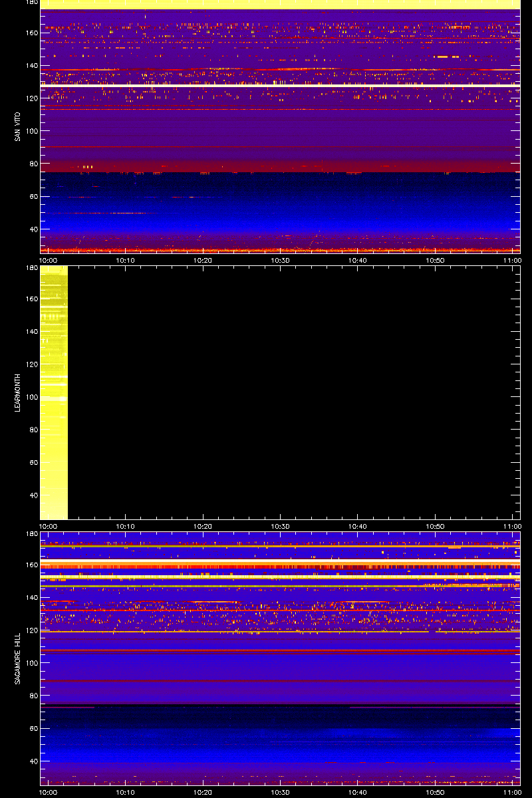Click the 10:20 time label under San Vito
The image size is (532, 798).
[203, 260]
